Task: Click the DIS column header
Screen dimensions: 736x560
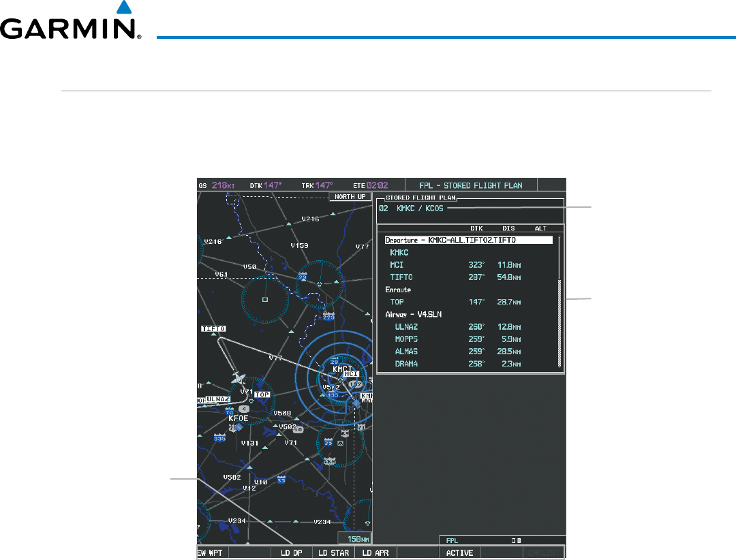Action: [509, 229]
